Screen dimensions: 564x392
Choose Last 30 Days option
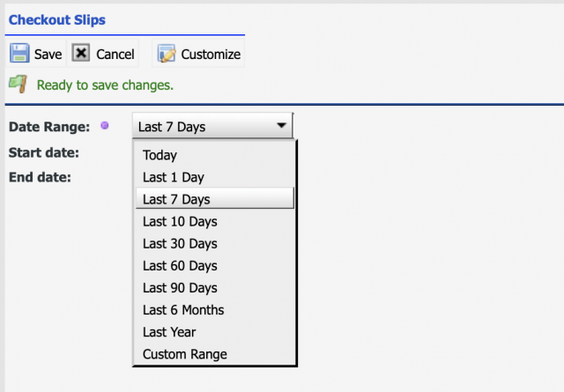(215, 244)
